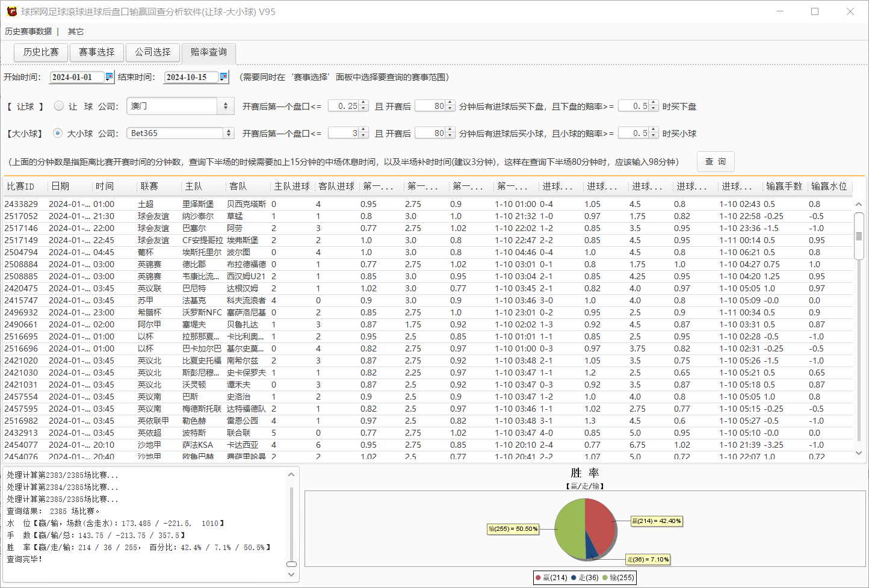The image size is (869, 588).
Task: Click team name 沃罗斯NFC
Action: point(202,312)
